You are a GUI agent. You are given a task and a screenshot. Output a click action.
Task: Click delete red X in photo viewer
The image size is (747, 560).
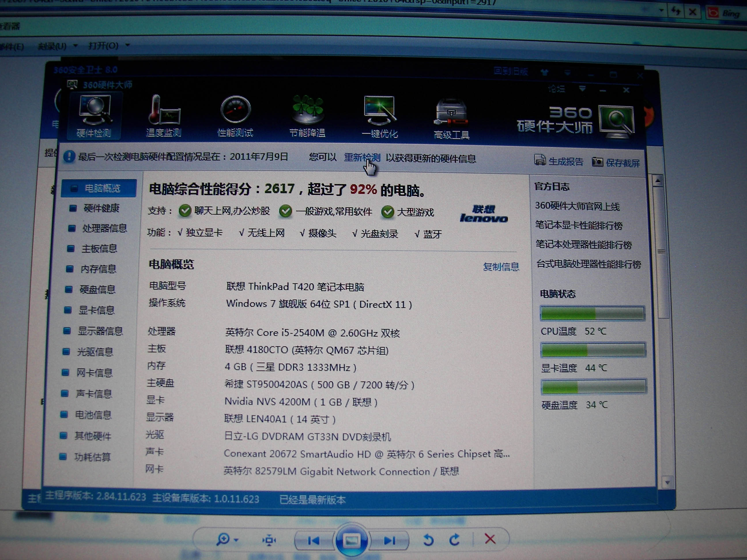pos(490,539)
